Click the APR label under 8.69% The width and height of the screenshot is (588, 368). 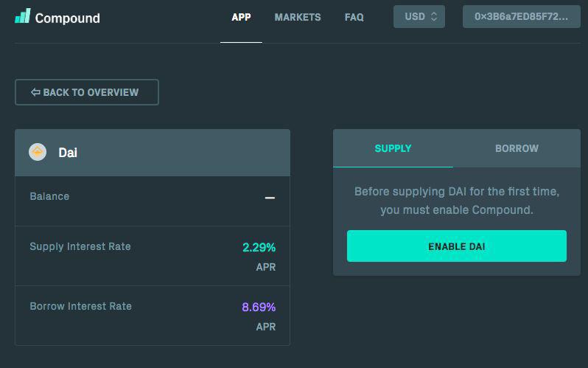[266, 327]
